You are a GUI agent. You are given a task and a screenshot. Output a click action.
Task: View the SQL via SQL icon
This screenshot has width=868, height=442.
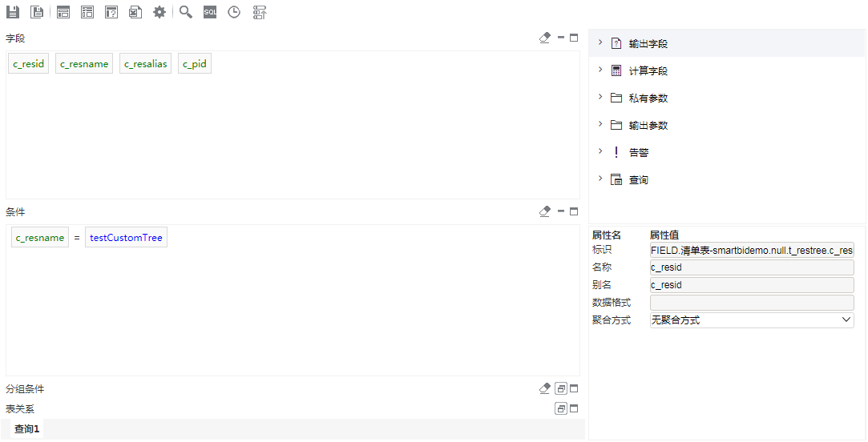coord(210,12)
